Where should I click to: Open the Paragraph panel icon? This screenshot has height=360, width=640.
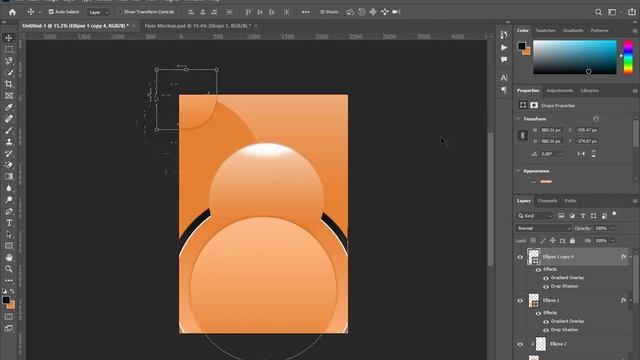[x=504, y=90]
